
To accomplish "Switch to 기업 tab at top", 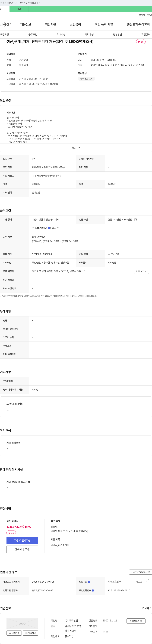I will (19, 9).
